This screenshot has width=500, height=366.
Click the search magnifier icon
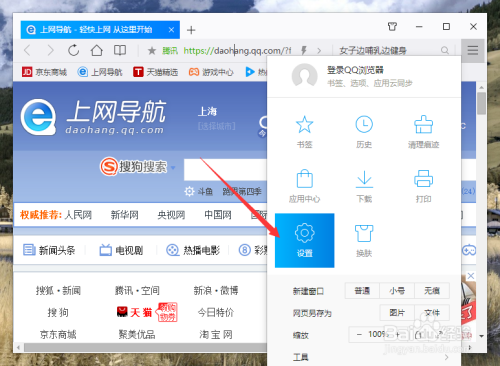pyautogui.click(x=445, y=51)
